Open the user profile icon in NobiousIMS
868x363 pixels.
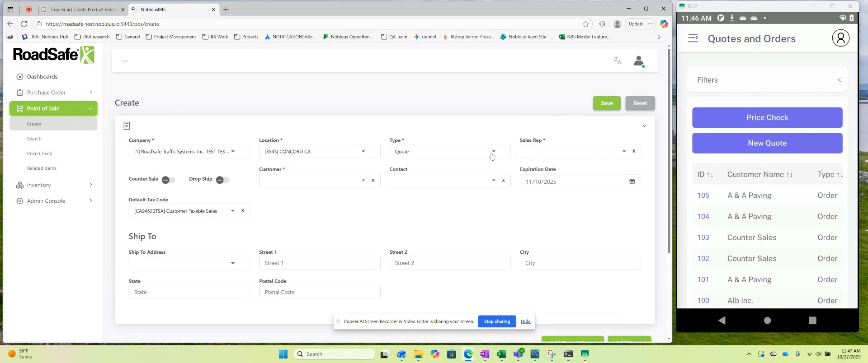pos(639,61)
